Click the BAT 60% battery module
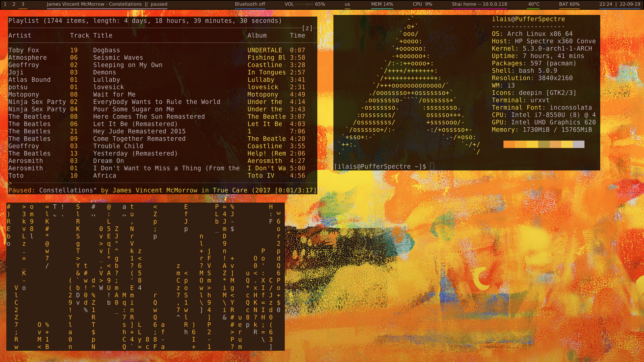Viewport: 644px width, 362px height. 569,4
